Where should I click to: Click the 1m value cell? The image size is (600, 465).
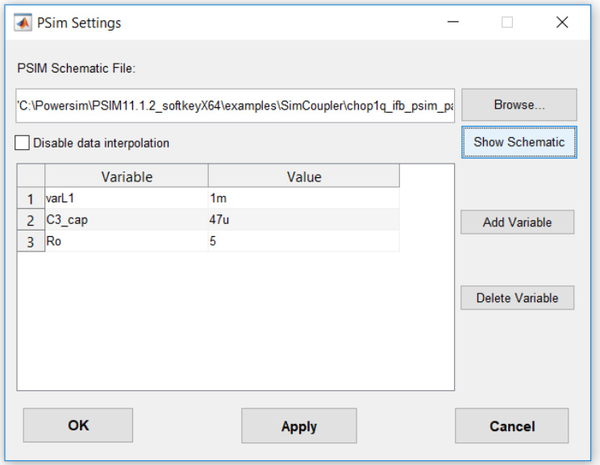303,198
